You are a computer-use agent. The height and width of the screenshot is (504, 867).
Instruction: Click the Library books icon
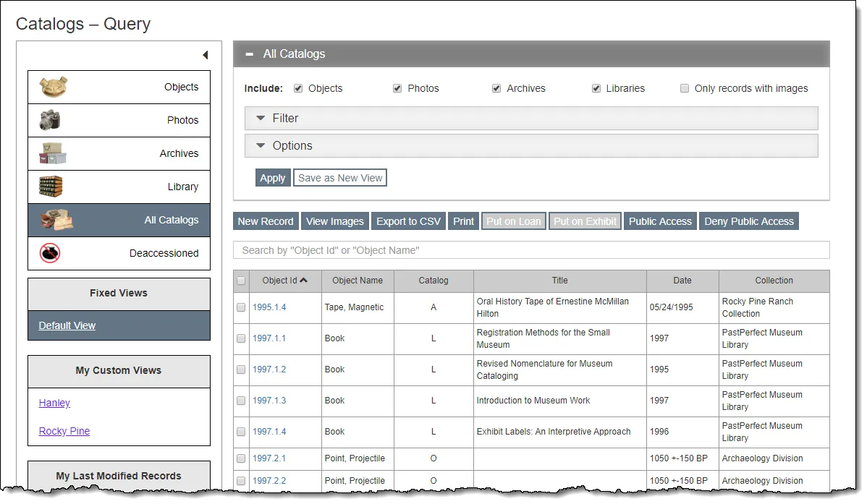pos(51,187)
